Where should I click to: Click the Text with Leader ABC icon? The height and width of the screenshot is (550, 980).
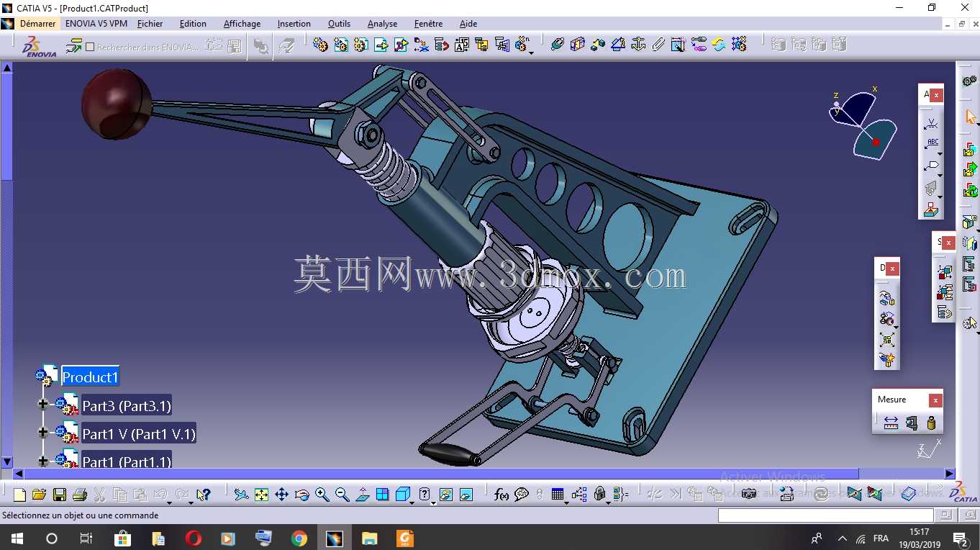(932, 144)
